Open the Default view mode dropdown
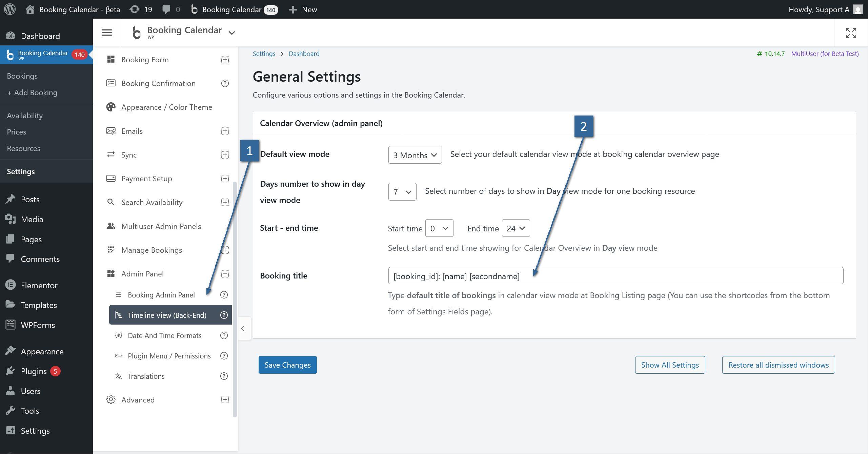 click(x=415, y=155)
